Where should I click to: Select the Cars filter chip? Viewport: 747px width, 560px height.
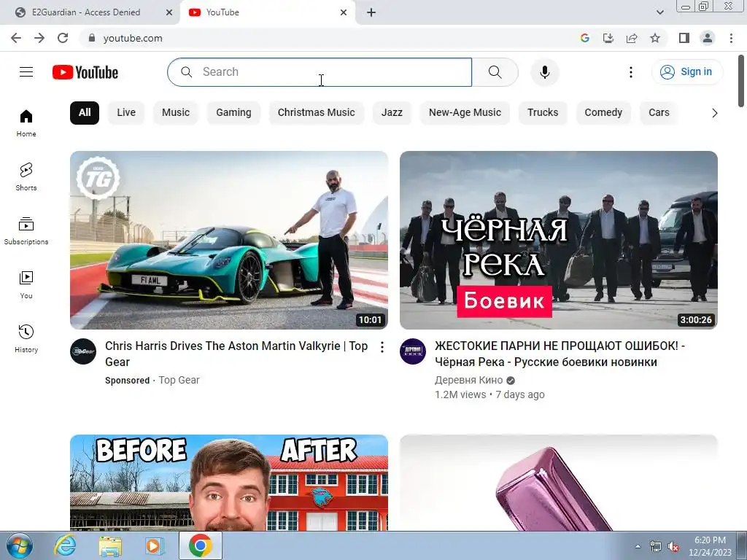click(659, 113)
